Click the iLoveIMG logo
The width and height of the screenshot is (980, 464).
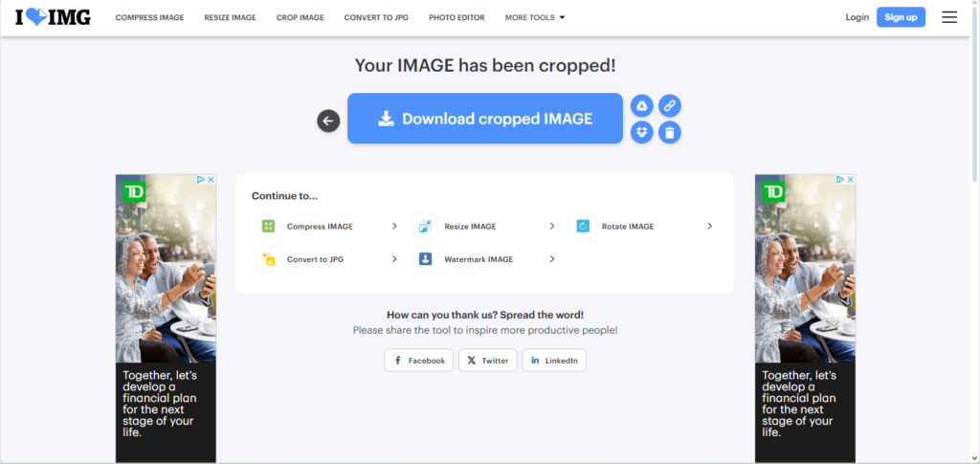[x=53, y=17]
